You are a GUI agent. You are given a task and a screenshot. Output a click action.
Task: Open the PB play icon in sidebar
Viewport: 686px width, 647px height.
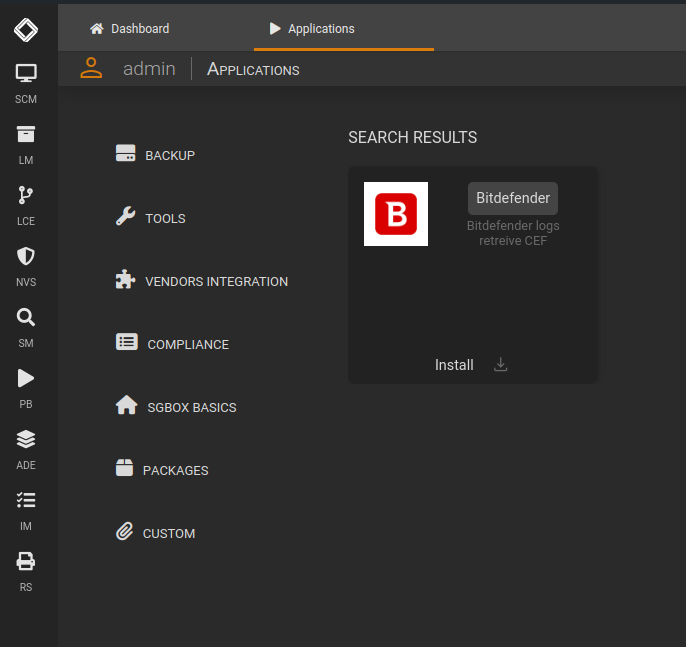pyautogui.click(x=26, y=378)
